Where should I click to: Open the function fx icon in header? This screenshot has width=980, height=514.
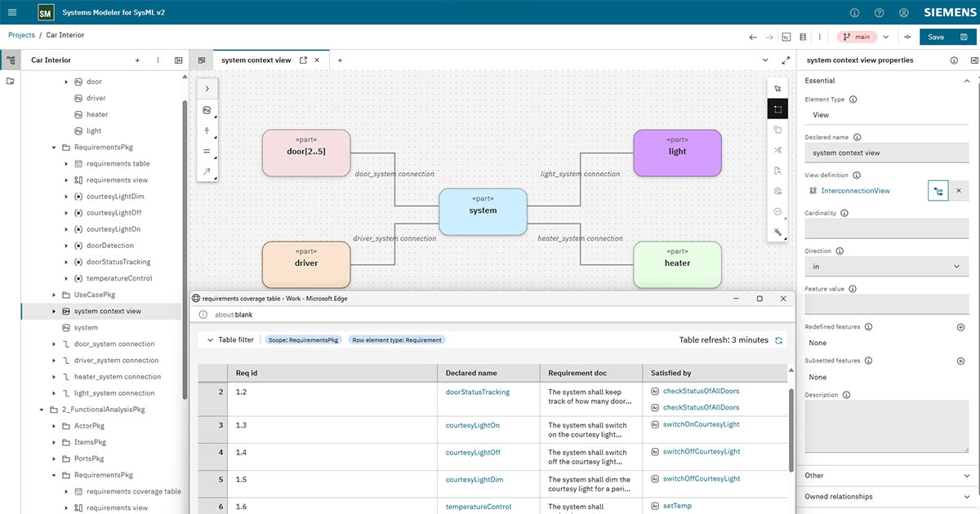coord(786,37)
